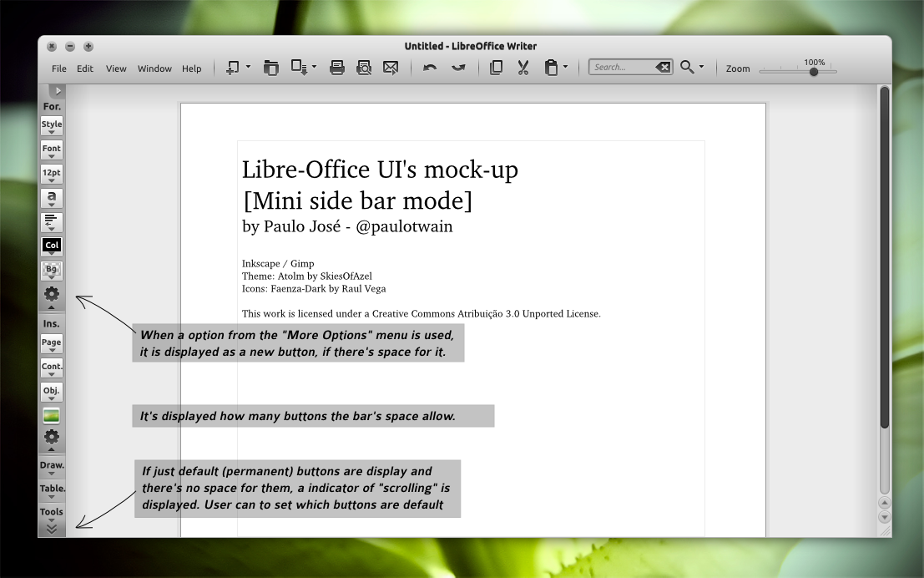Screen dimensions: 924x578
Task: Click the text '[Mini side bar mode]'
Action: 358,200
